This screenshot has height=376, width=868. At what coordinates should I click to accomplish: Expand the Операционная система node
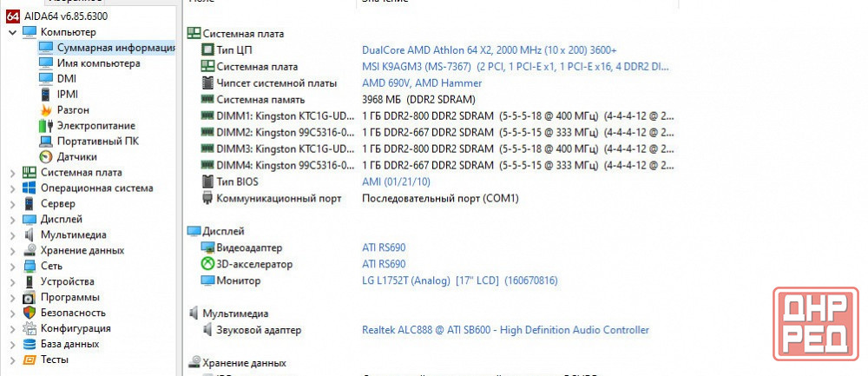[x=13, y=188]
